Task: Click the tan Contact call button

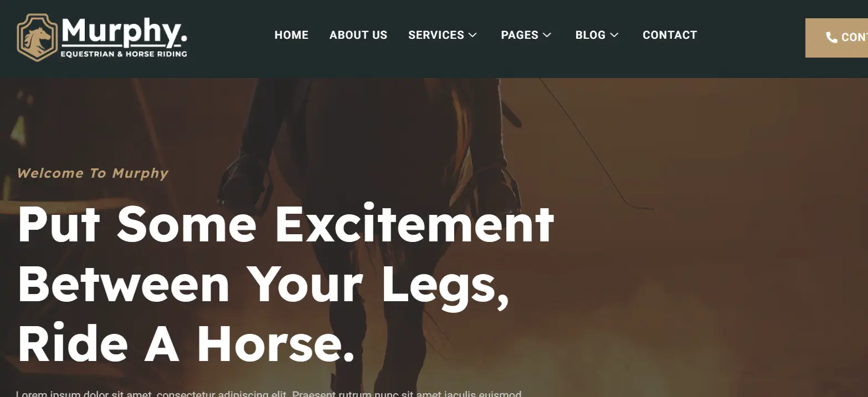Action: point(836,37)
